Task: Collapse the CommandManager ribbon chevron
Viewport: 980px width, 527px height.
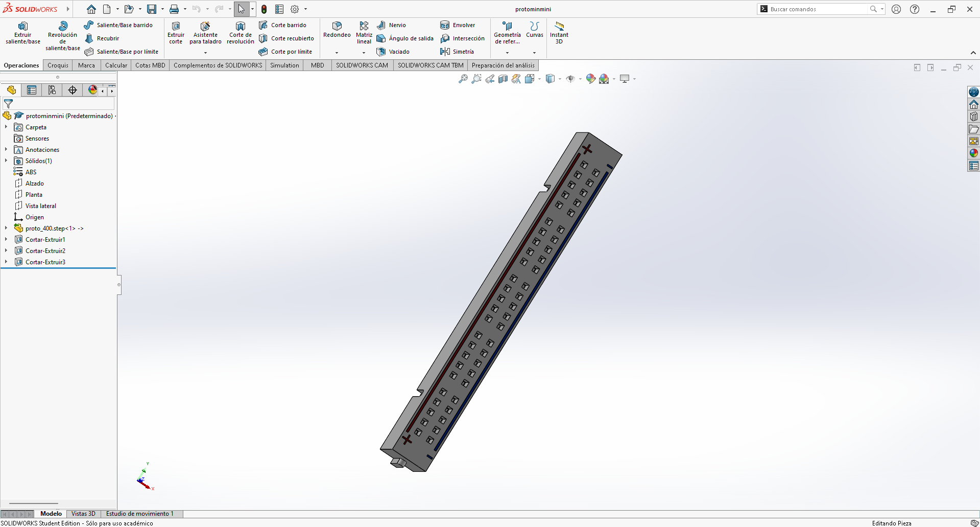Action: click(973, 53)
